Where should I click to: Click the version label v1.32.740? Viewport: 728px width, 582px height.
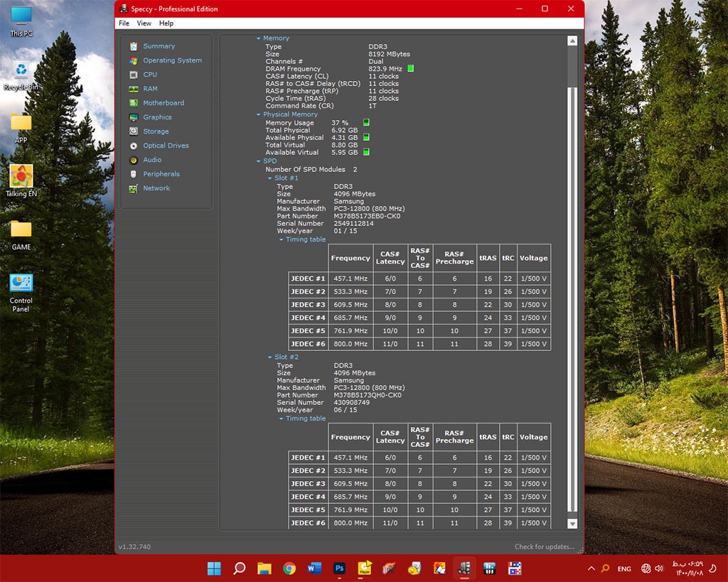click(x=134, y=546)
